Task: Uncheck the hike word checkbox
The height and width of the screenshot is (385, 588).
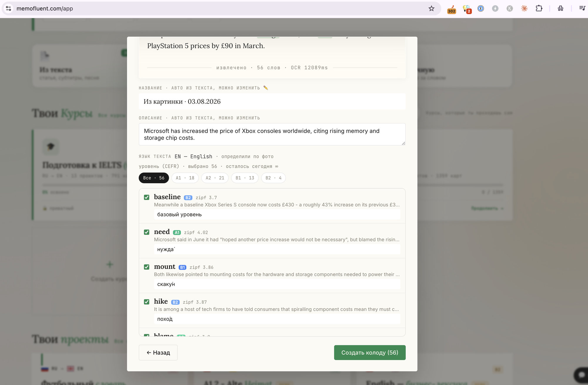Action: click(x=147, y=302)
